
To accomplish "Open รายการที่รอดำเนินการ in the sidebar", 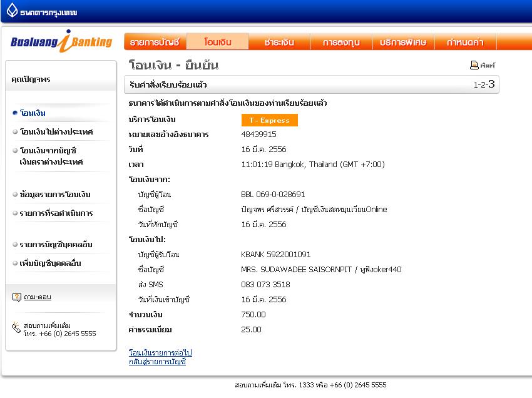I will [x=56, y=213].
